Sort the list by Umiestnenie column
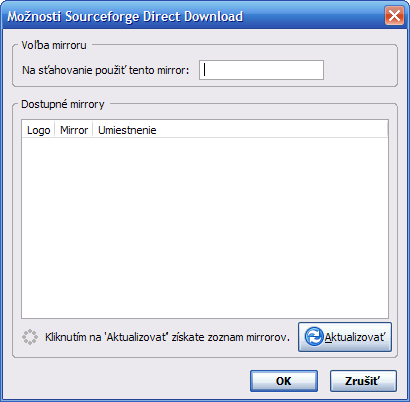This screenshot has width=410, height=402. point(127,130)
